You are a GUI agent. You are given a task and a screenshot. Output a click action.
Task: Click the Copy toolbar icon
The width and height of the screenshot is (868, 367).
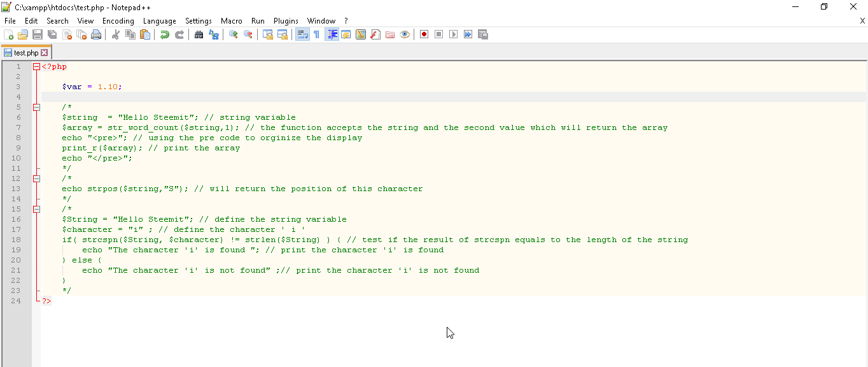(130, 34)
